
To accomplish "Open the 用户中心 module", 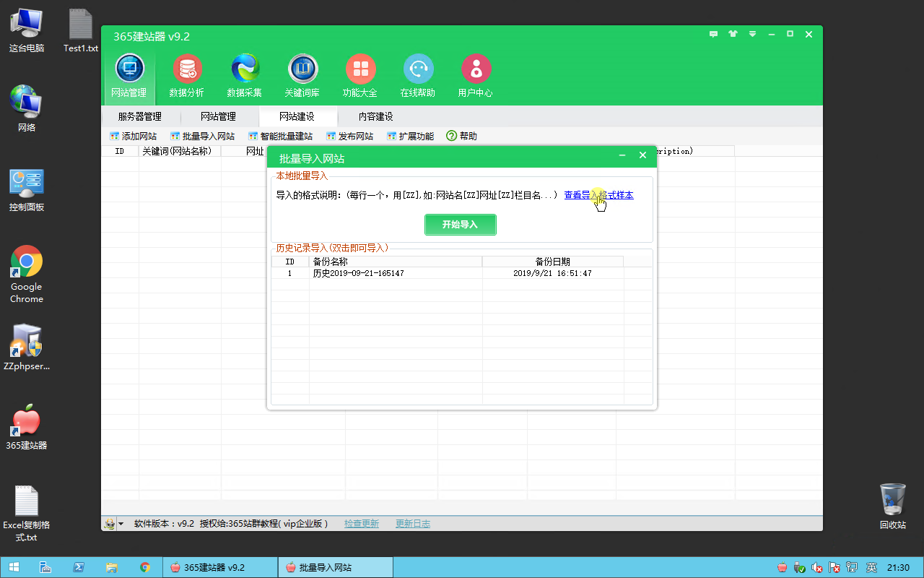I will click(476, 77).
